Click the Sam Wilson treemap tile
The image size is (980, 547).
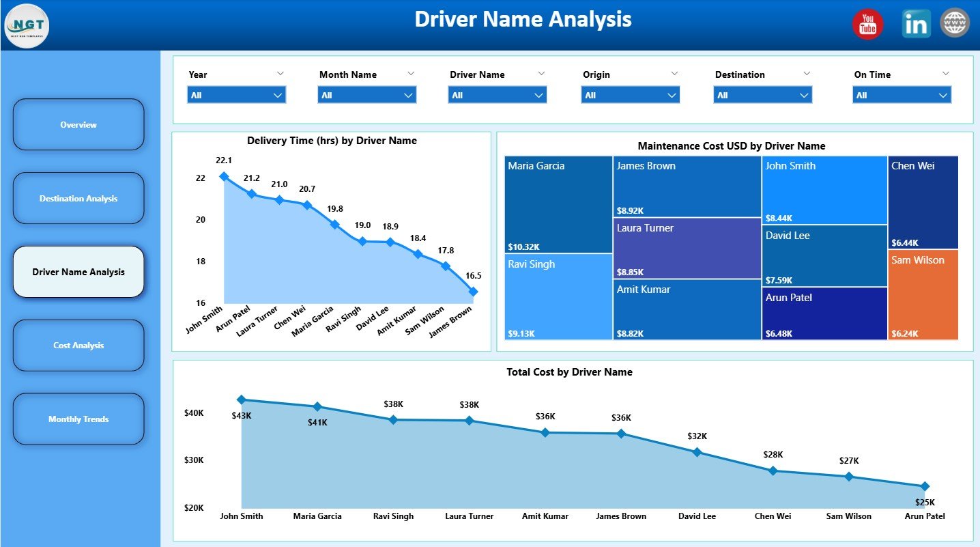(x=923, y=295)
